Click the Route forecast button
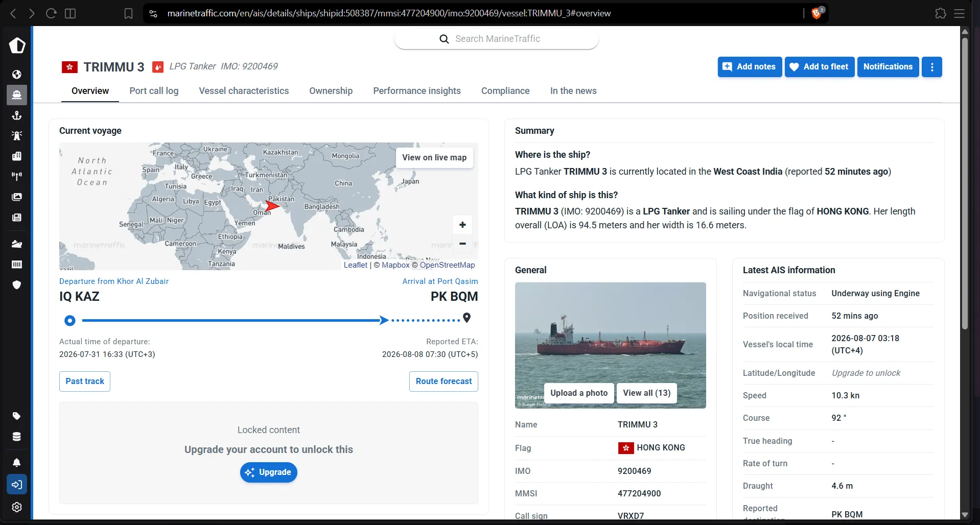980x525 pixels. tap(444, 381)
